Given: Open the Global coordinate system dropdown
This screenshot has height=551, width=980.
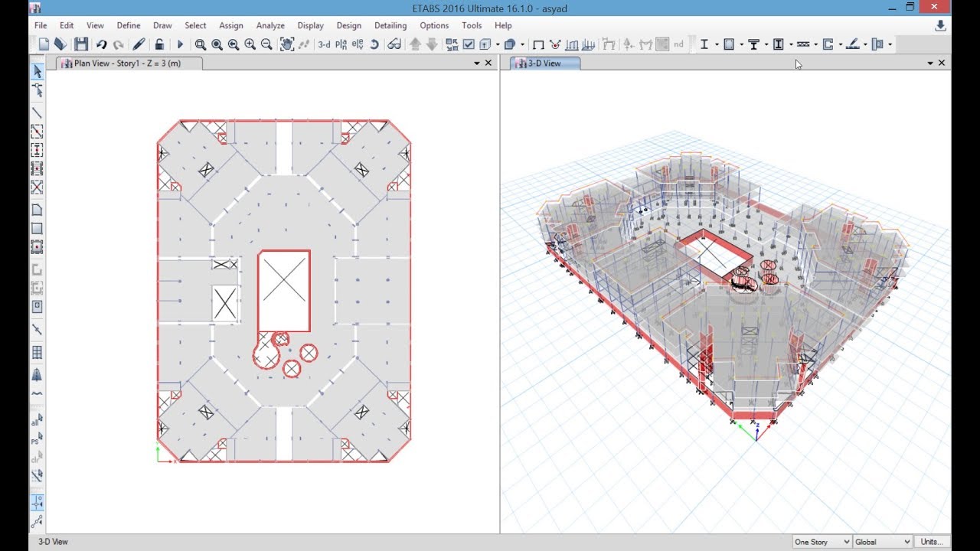Looking at the screenshot, I should [882, 542].
